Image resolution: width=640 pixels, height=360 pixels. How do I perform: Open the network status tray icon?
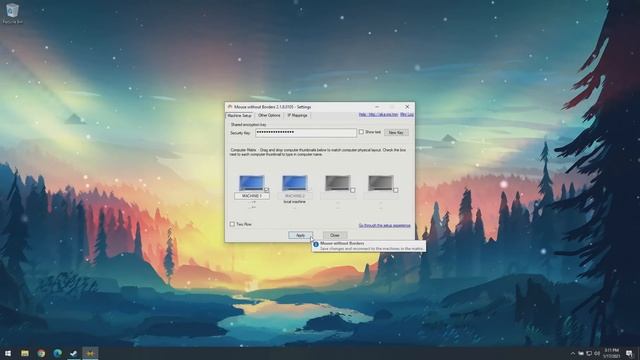tap(589, 353)
